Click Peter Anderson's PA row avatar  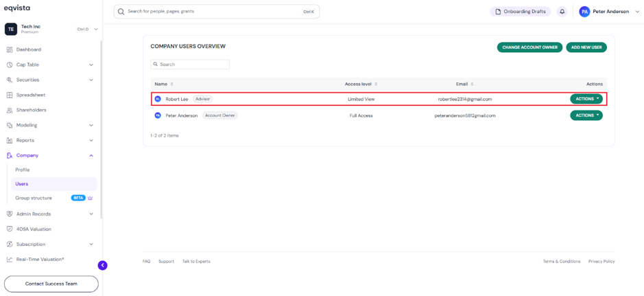coord(158,115)
